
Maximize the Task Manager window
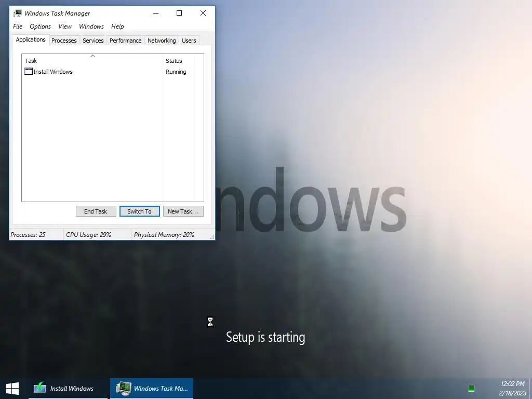pyautogui.click(x=179, y=13)
